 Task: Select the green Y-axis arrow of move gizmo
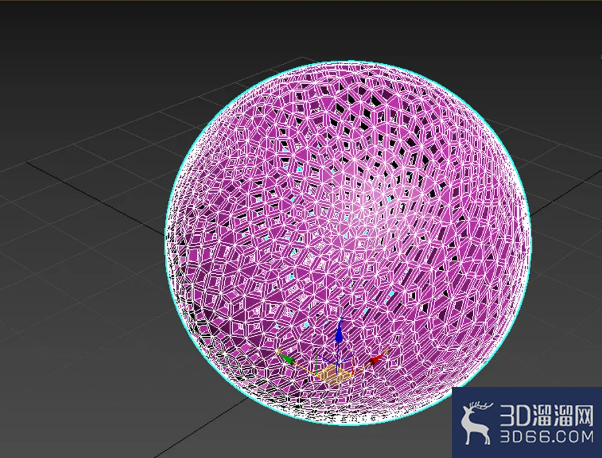pos(286,357)
